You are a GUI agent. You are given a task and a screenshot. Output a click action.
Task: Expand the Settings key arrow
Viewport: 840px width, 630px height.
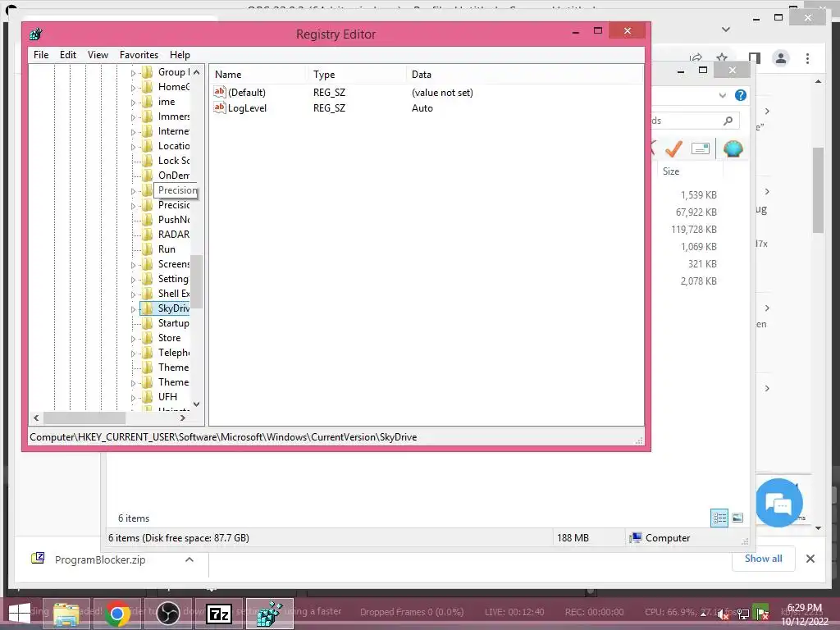click(133, 280)
